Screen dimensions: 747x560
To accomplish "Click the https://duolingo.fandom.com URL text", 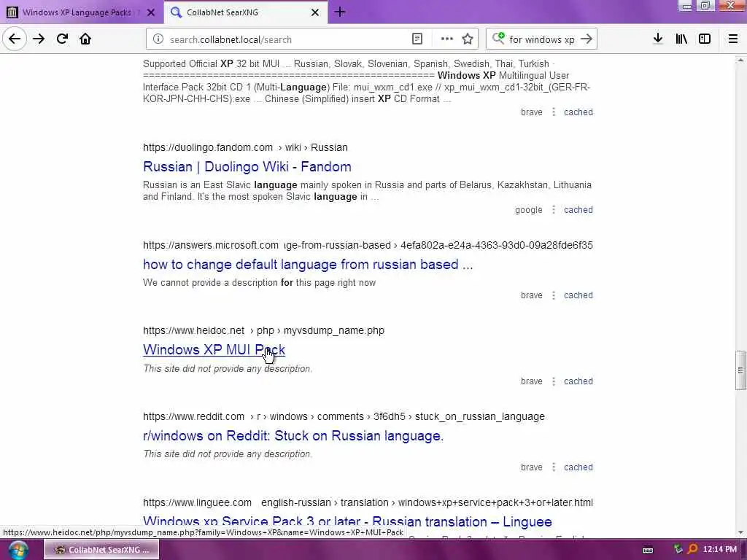I will [208, 147].
